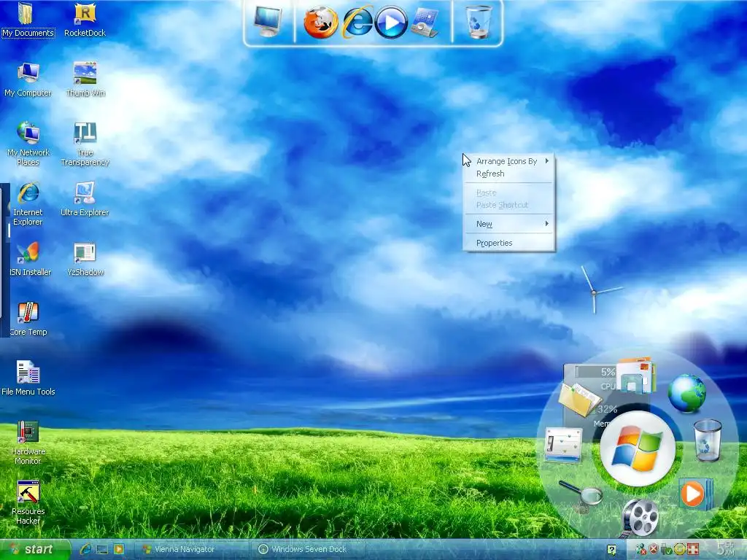Open the settings sliders icon in circular dock

coord(563,445)
